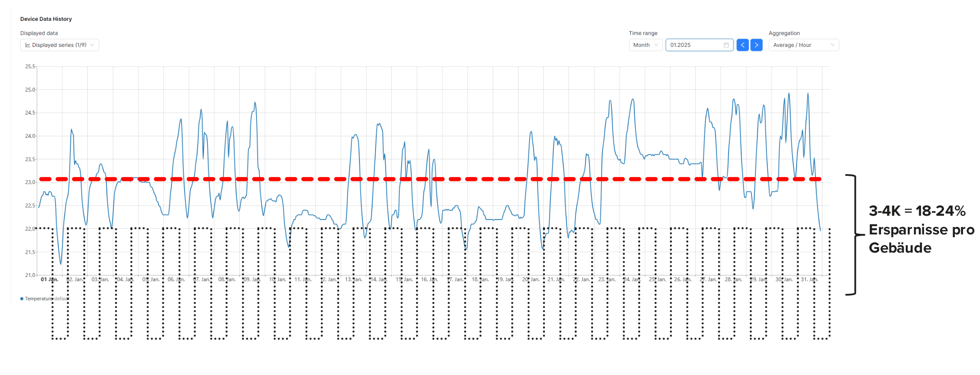The width and height of the screenshot is (980, 375).
Task: Expand the Displayed series (1/9) chevron
Action: (x=92, y=45)
